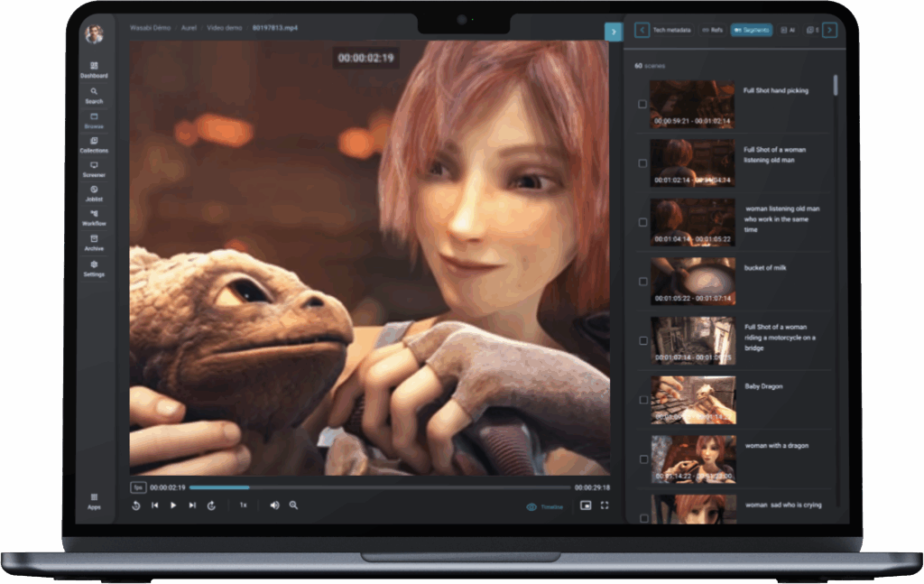Check the 'bucket of milk' scene

pos(642,282)
